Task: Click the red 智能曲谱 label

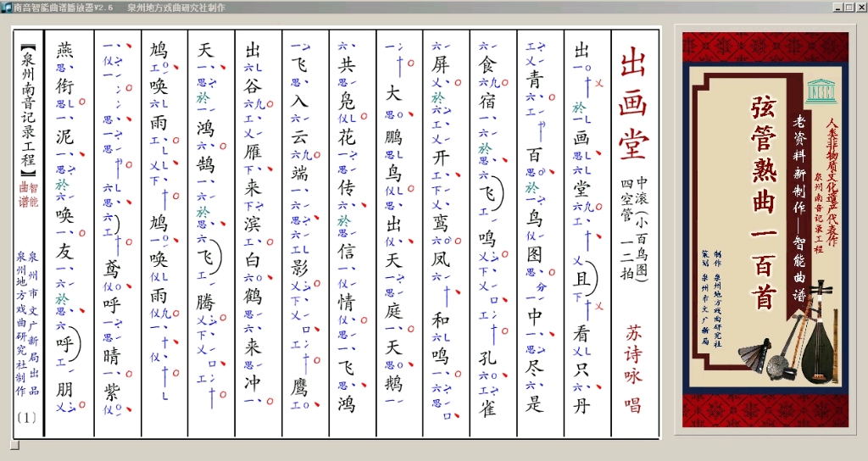Action: tap(28, 194)
